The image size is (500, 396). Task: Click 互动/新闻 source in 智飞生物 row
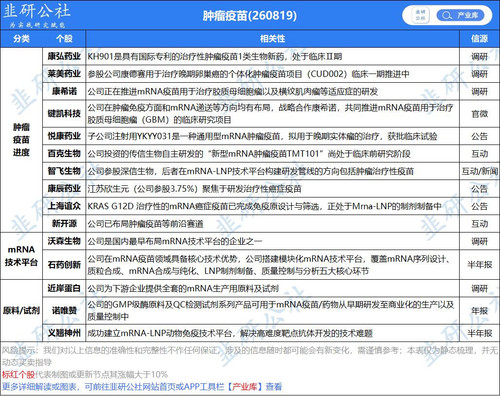pos(479,171)
